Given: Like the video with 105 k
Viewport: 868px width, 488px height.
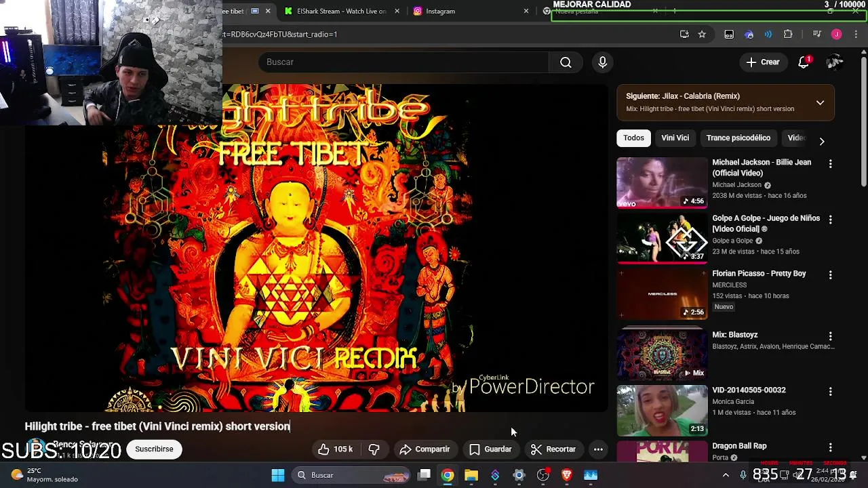Looking at the screenshot, I should [x=335, y=449].
